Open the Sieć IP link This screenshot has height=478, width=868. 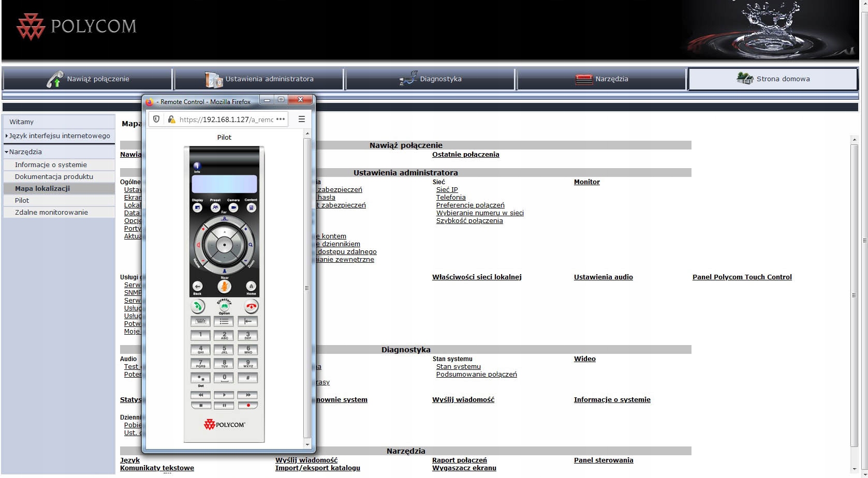point(447,190)
